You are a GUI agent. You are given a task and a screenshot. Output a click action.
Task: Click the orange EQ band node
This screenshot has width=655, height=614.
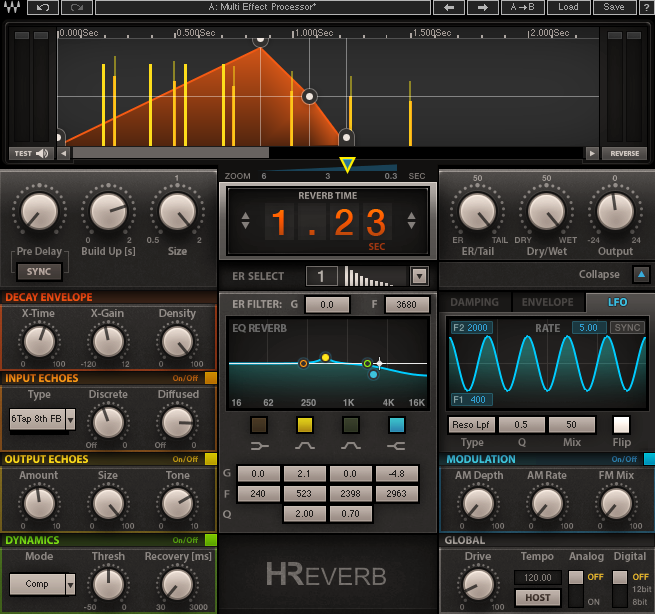pos(303,363)
